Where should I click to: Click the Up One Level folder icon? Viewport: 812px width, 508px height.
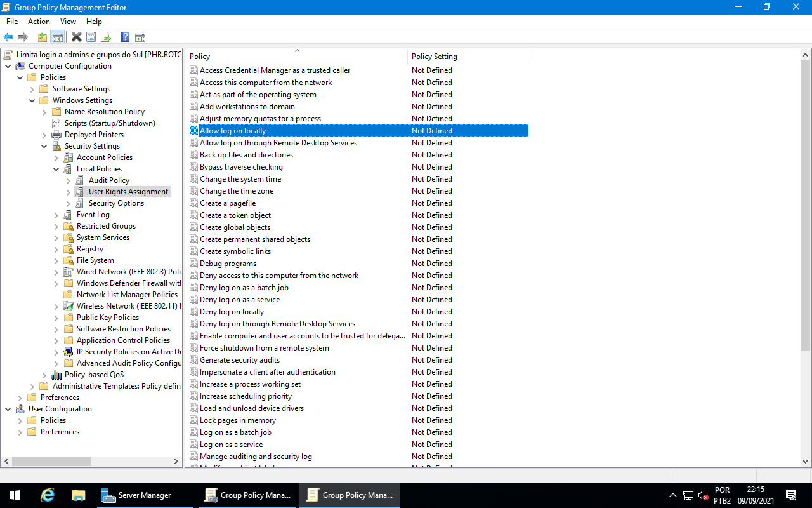click(x=42, y=36)
